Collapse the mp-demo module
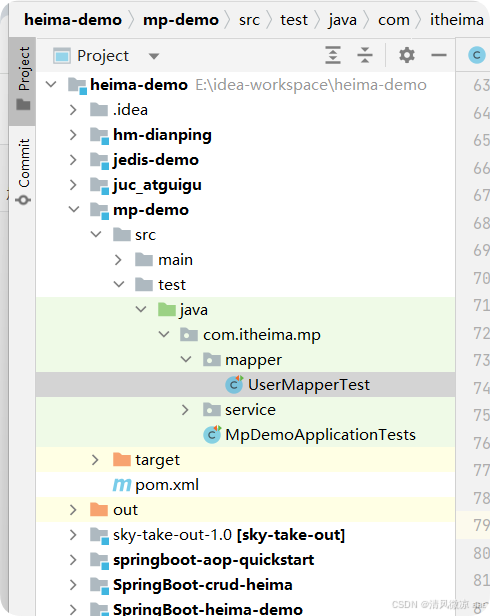 point(74,210)
